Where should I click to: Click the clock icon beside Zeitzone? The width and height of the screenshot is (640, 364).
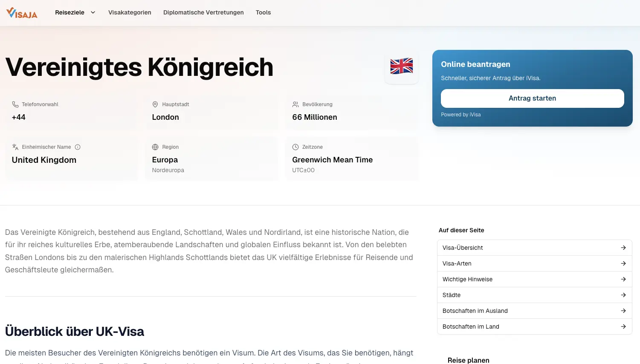click(295, 147)
